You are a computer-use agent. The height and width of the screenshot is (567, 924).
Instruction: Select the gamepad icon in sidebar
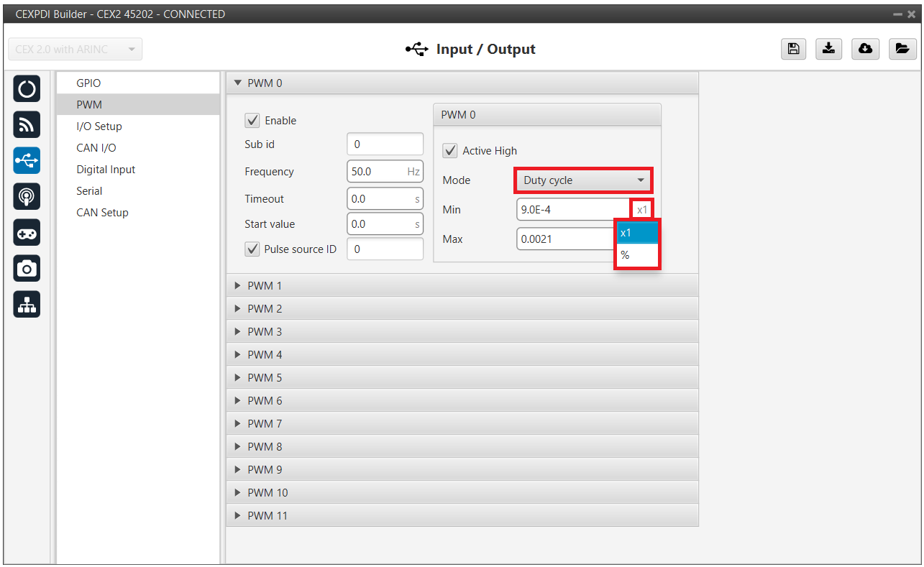tap(27, 233)
